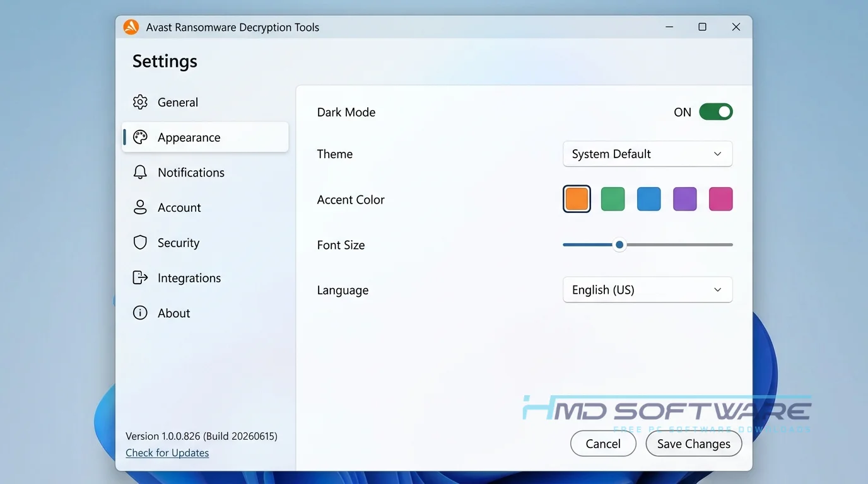Open the Integrations section
868x484 pixels.
tap(205, 278)
